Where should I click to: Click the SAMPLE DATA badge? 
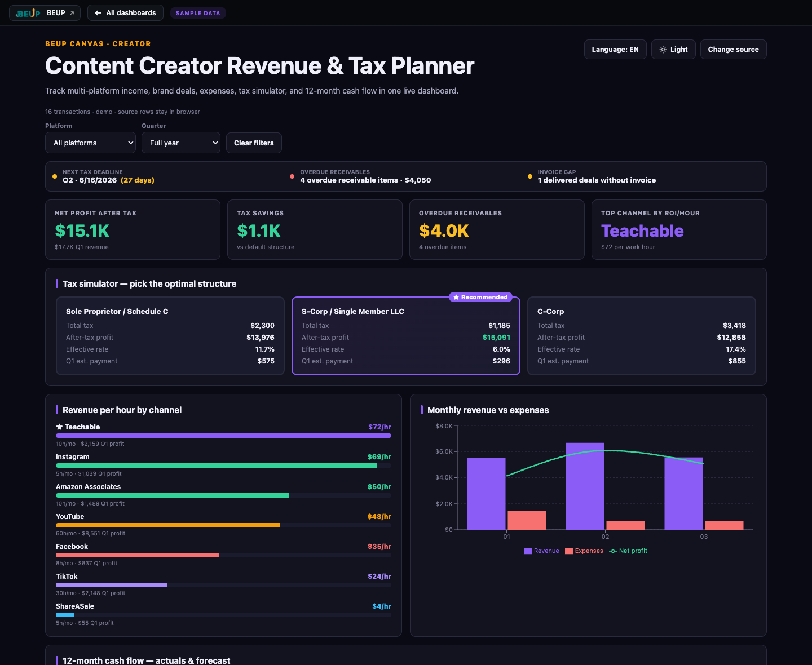(198, 13)
